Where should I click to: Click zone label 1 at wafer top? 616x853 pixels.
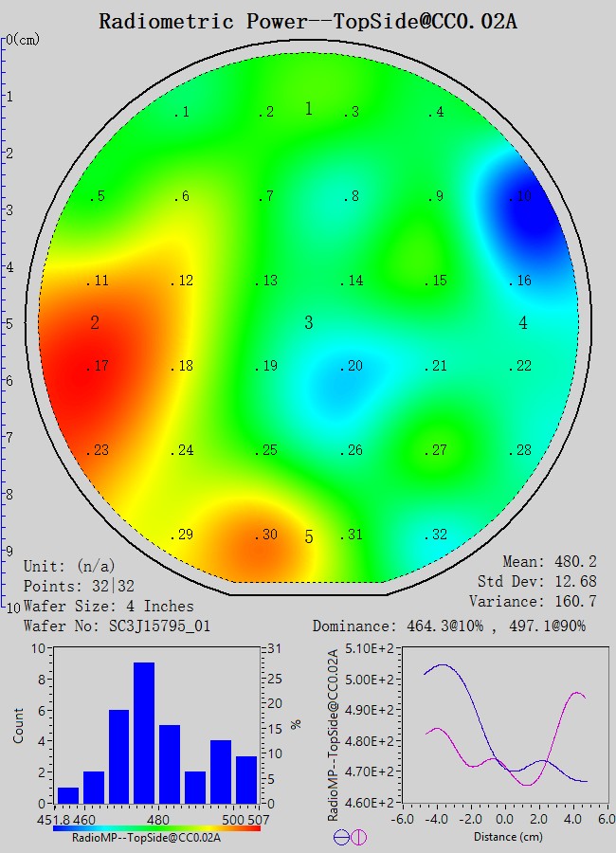tap(308, 109)
